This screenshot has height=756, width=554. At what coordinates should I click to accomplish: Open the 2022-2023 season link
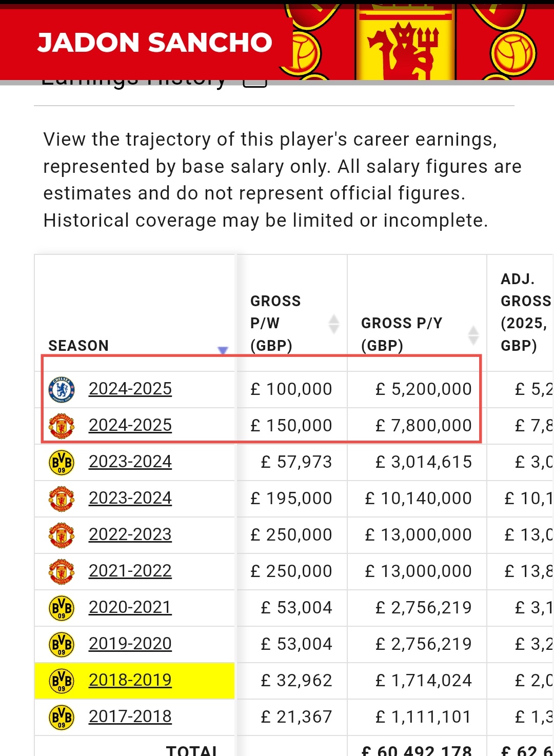pos(130,534)
